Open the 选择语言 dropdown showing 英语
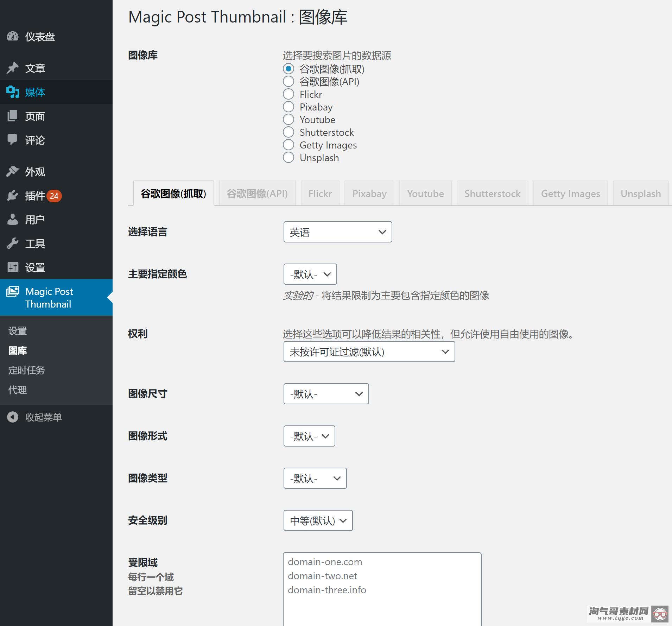 (338, 232)
